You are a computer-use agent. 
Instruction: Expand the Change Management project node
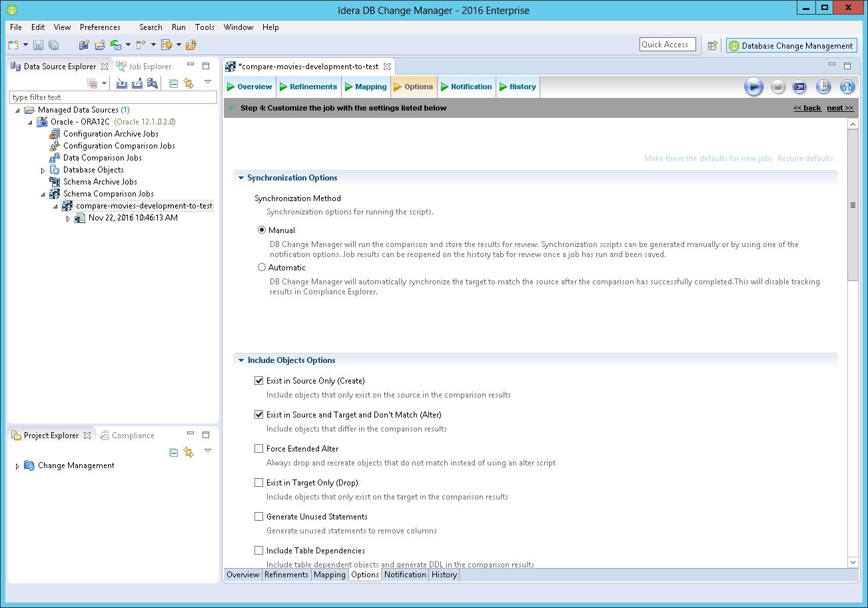tap(17, 466)
